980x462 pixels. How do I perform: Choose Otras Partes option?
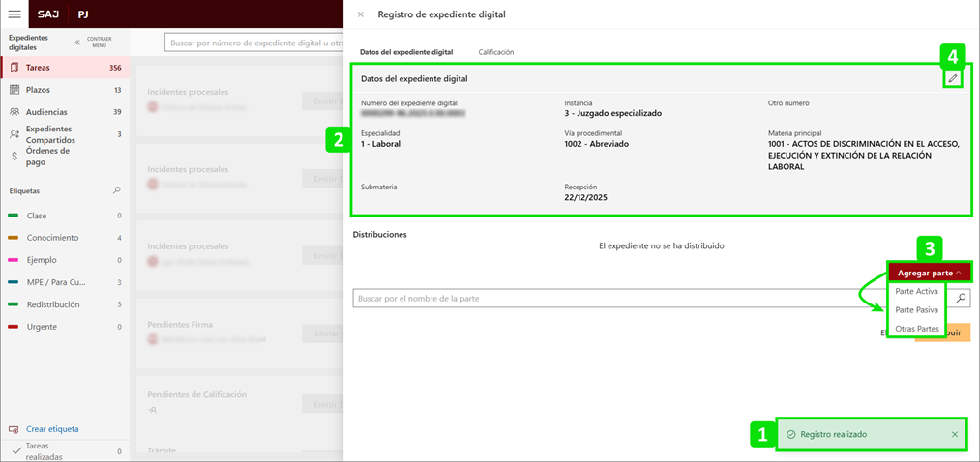(915, 329)
